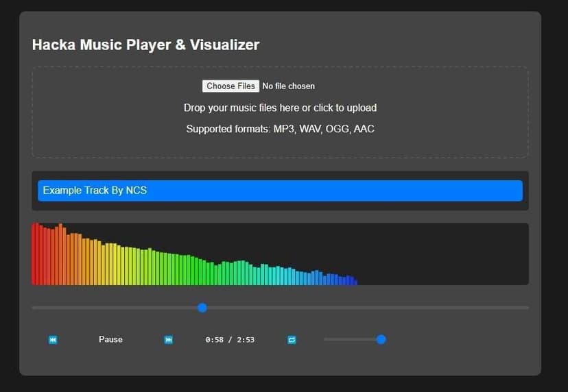Pause the current song
568x392 pixels.
tap(110, 339)
